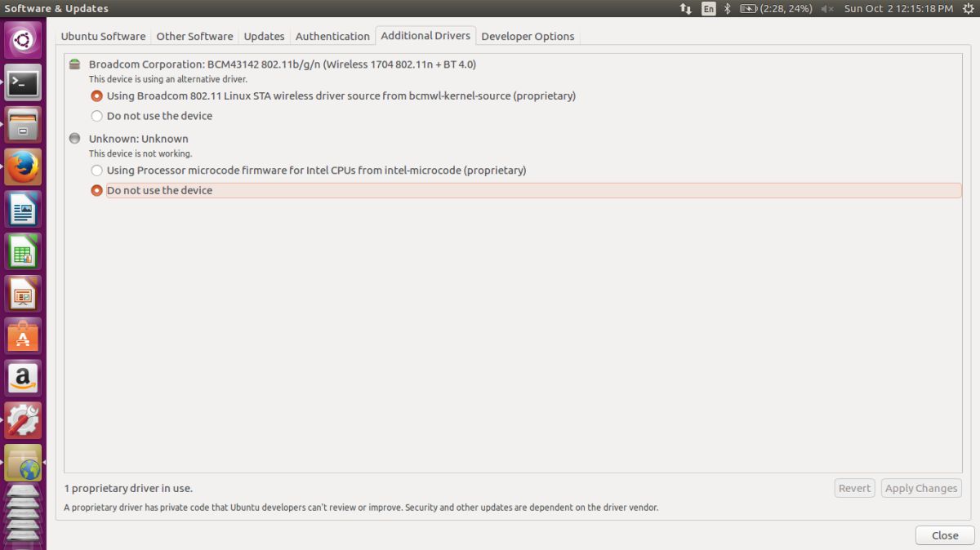Switch to the Other Software tab
980x550 pixels.
tap(194, 36)
